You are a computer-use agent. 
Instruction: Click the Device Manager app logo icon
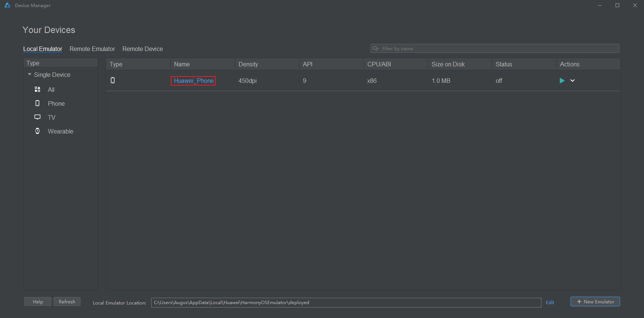point(7,5)
